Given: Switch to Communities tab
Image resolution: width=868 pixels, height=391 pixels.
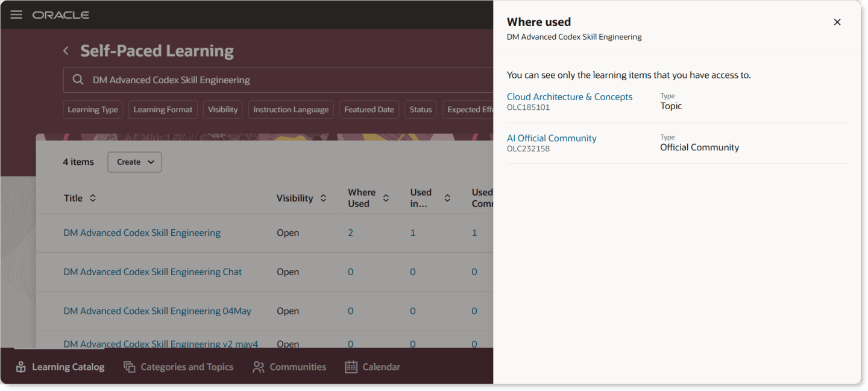Looking at the screenshot, I should (289, 367).
